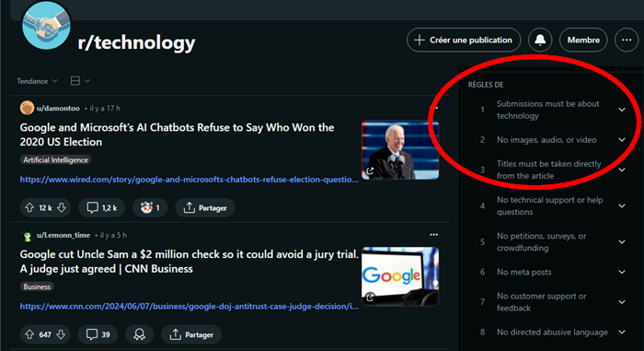Open the r/technology community avatar

[x=46, y=25]
